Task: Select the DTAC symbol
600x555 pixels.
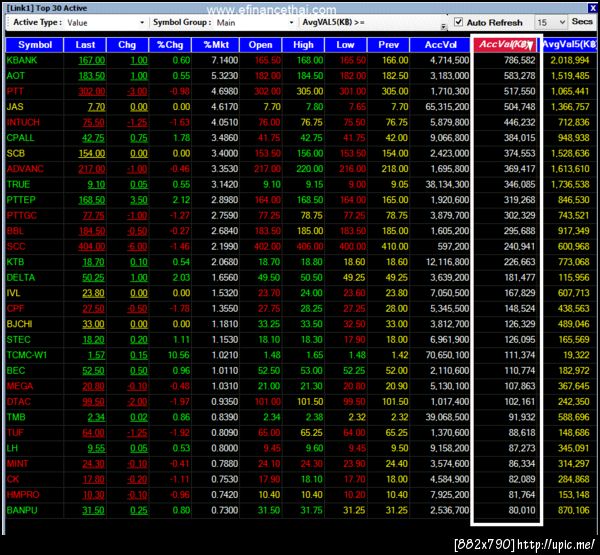Action: [18, 402]
